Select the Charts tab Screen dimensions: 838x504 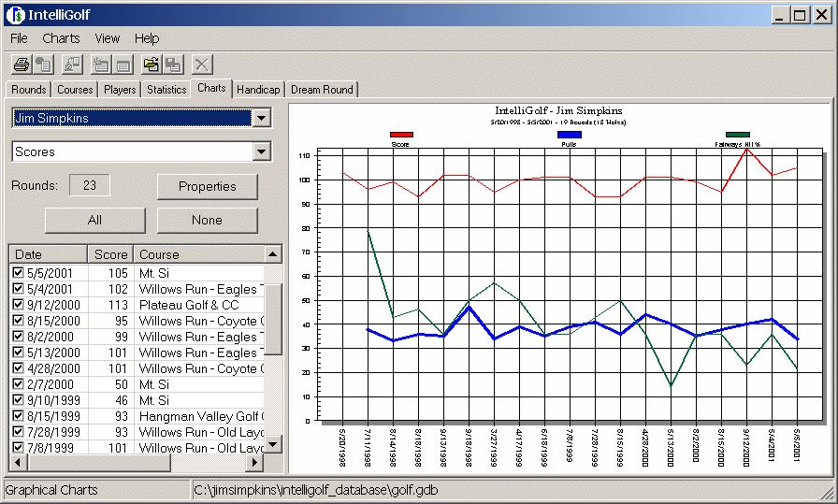point(211,88)
